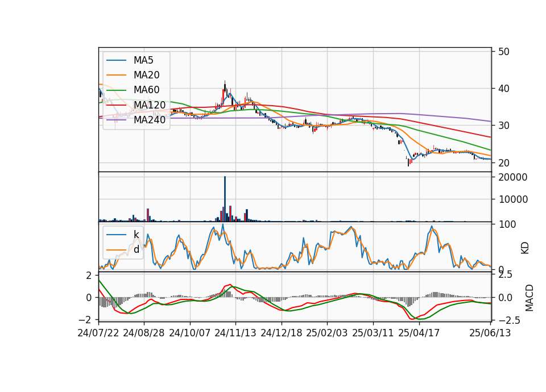Viewport: 546px width, 392px height.
Task: Click the purple MA240 legend line sample
Action: (x=116, y=120)
